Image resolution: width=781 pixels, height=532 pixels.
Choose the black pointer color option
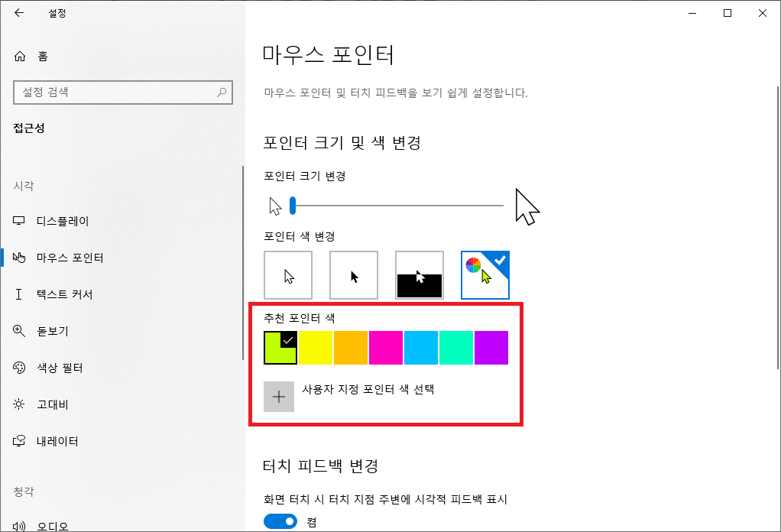(354, 275)
